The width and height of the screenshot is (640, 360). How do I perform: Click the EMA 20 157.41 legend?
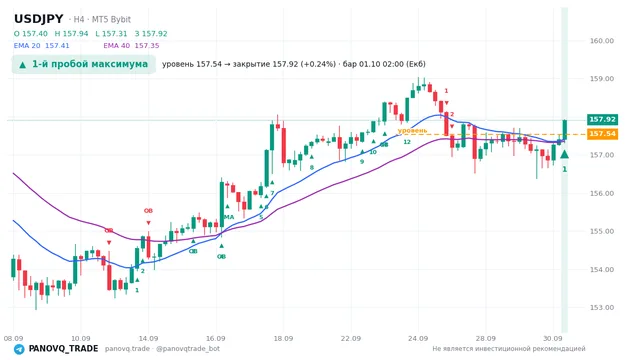click(x=42, y=46)
